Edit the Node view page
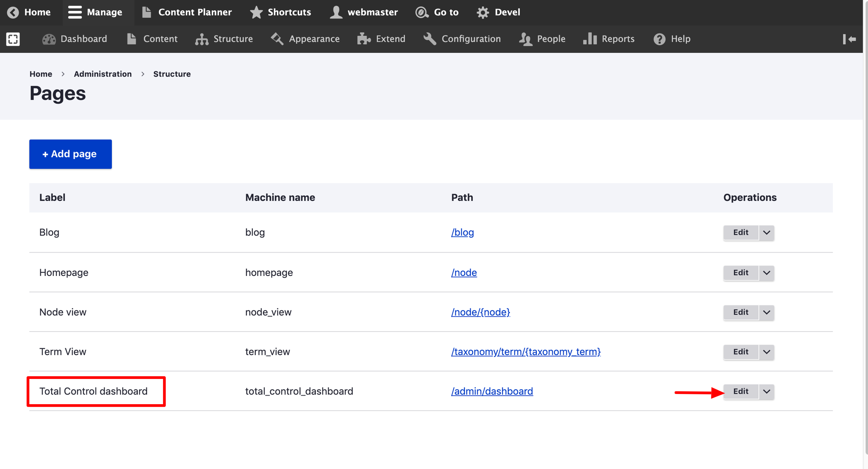Screen dimensions: 868x469 (x=740, y=312)
